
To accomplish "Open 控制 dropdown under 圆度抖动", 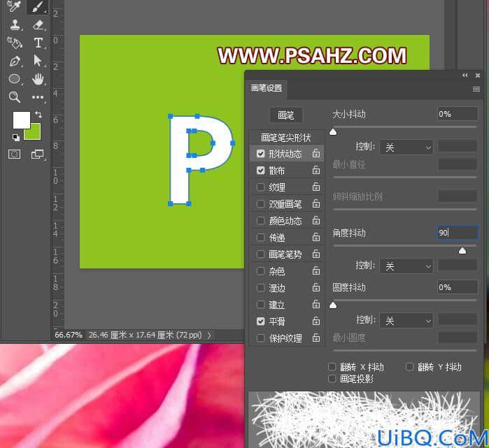I will pyautogui.click(x=406, y=321).
